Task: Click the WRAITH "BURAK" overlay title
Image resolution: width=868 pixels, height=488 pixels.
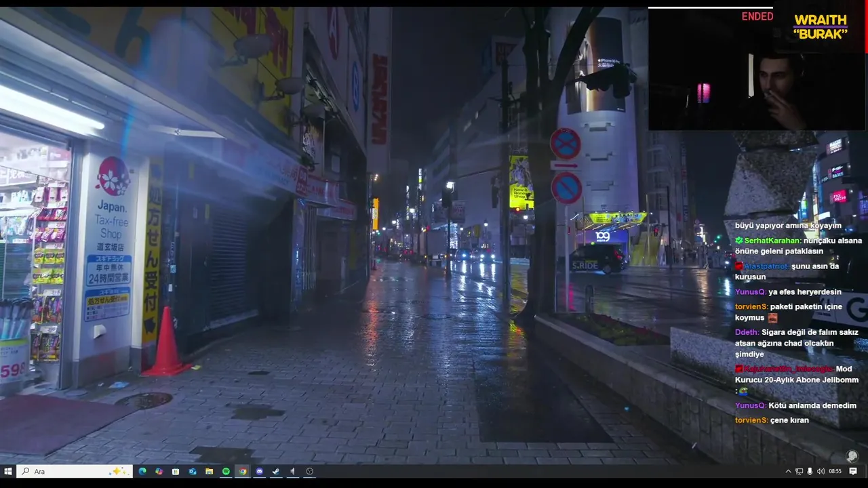Action: point(821,27)
